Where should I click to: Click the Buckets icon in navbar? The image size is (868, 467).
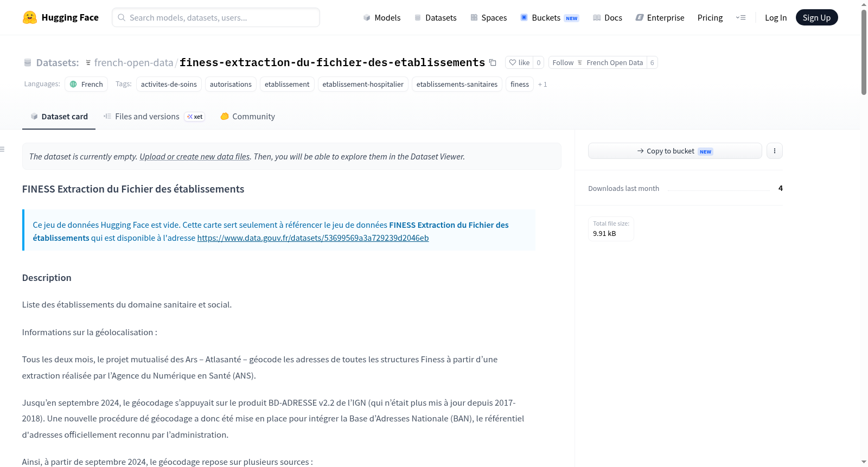524,17
